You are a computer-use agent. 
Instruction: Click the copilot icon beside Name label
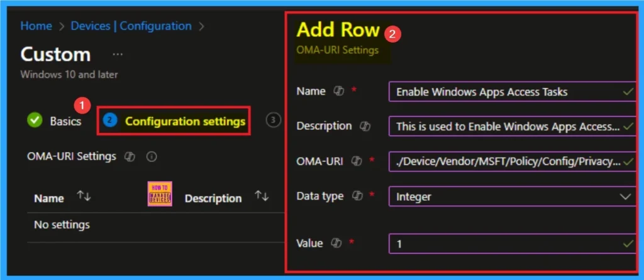pos(338,92)
